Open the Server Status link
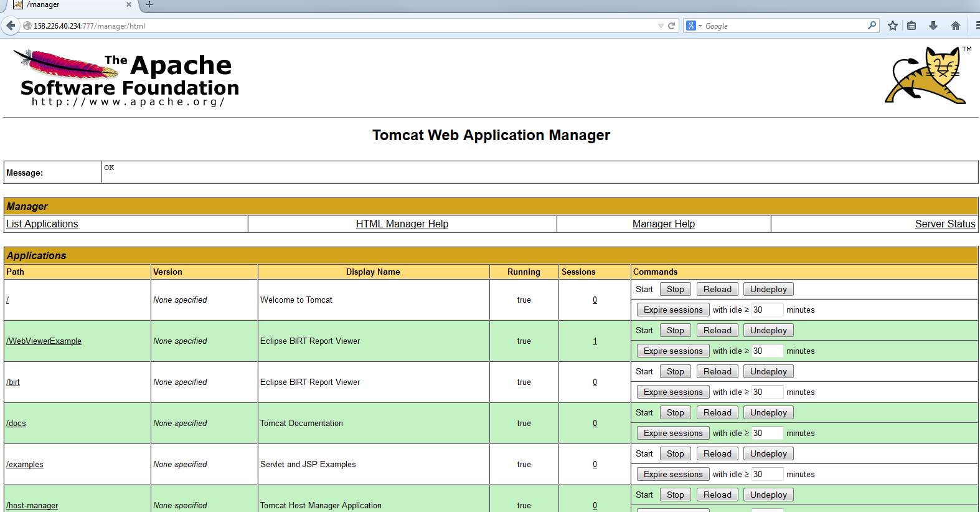This screenshot has width=980, height=512. click(945, 224)
